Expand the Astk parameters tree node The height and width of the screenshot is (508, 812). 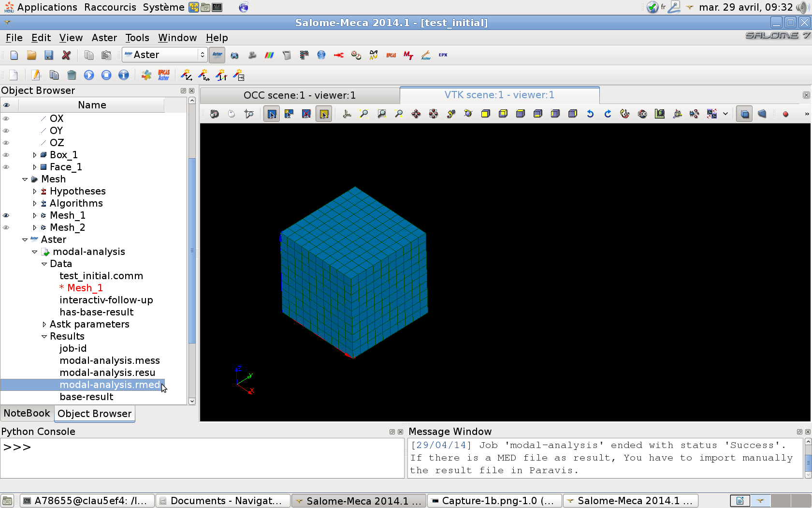[44, 324]
